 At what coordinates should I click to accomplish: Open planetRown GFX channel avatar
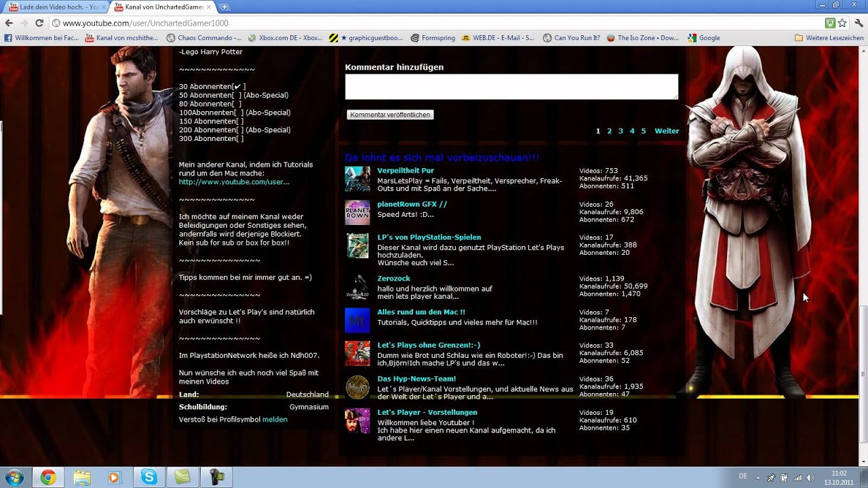tap(357, 212)
